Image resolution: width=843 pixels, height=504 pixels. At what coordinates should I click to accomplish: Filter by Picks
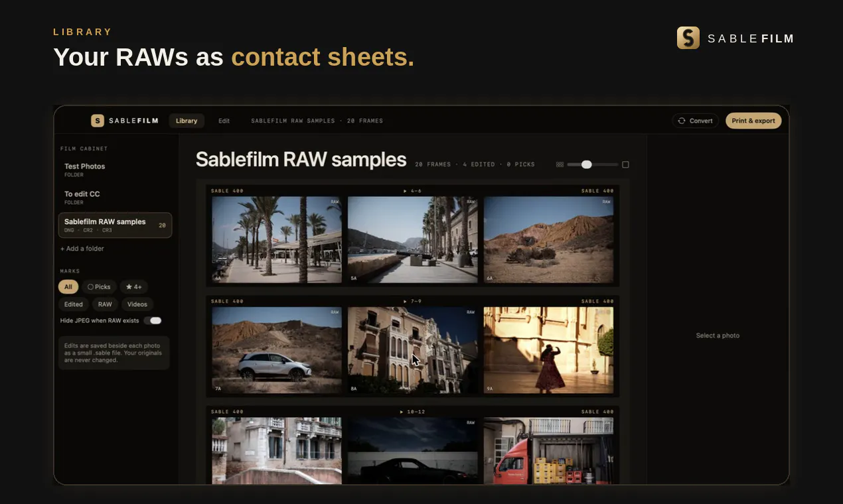coord(99,287)
